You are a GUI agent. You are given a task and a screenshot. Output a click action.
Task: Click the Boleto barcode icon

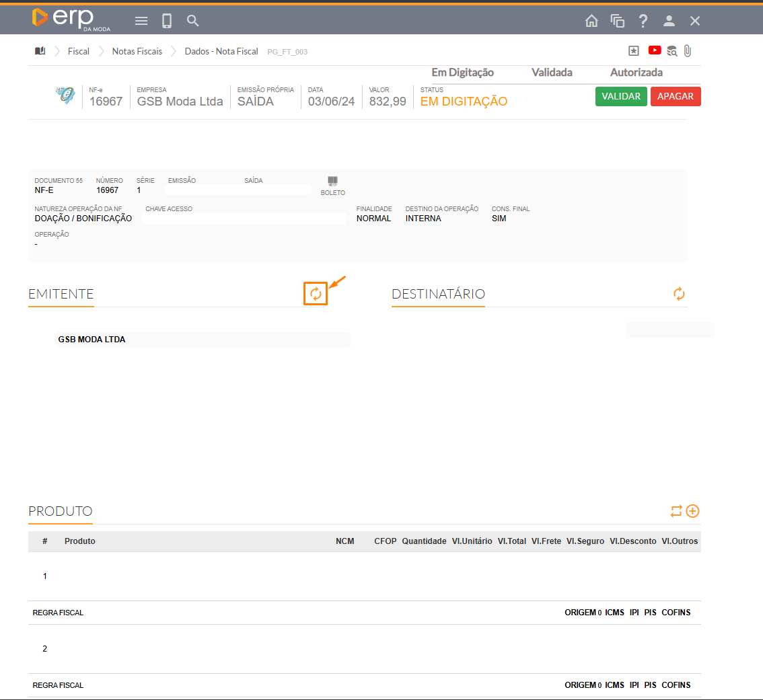pyautogui.click(x=332, y=182)
